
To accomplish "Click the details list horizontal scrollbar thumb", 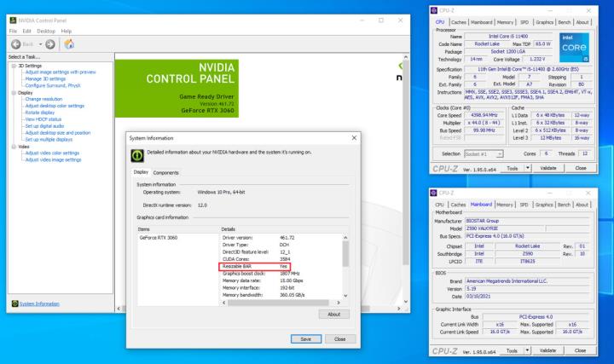I will 278,303.
